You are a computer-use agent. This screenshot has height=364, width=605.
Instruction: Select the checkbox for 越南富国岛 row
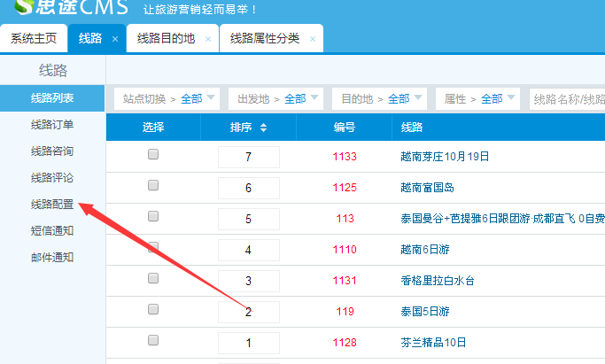(x=153, y=185)
